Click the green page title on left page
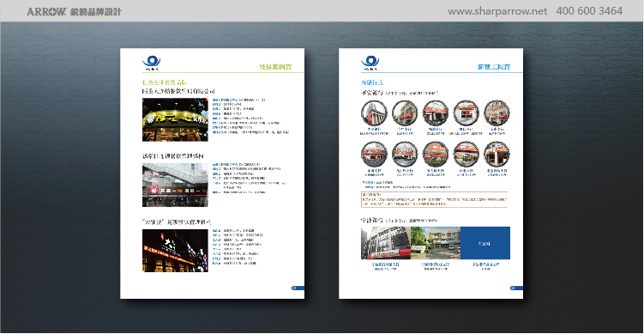Screen dimensions: 644x334 coord(275,67)
